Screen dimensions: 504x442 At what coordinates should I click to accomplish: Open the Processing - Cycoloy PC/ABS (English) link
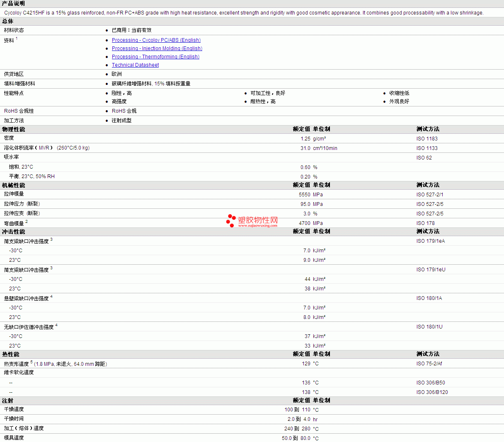(x=156, y=40)
